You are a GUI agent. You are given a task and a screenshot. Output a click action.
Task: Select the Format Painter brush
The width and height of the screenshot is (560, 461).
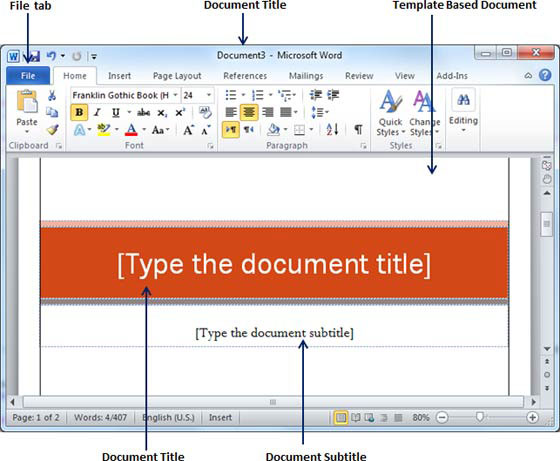(x=52, y=130)
